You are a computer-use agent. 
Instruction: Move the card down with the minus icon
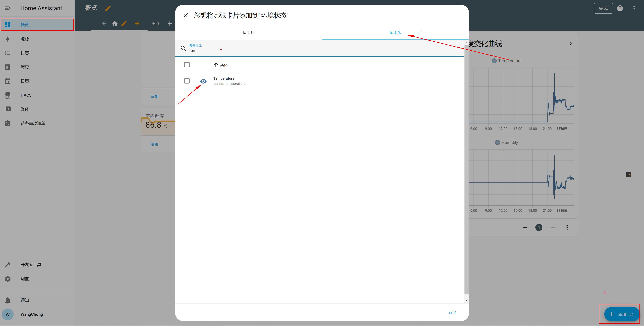[x=524, y=227]
